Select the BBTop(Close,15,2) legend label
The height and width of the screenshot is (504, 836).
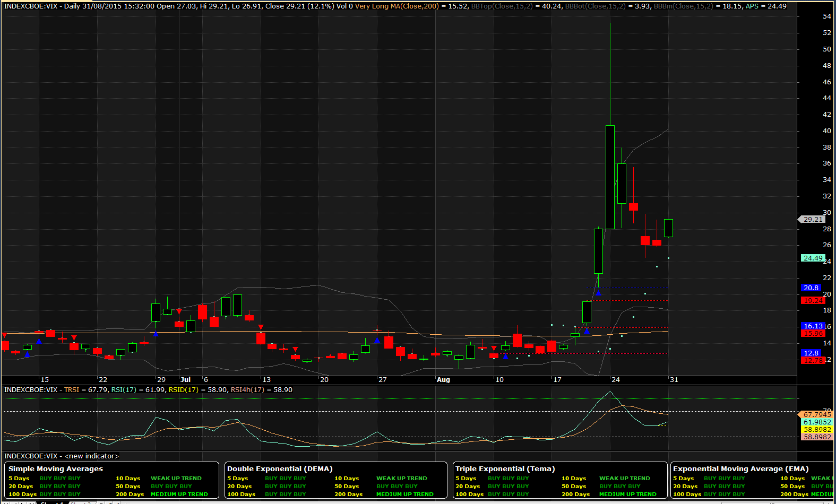tap(502, 6)
